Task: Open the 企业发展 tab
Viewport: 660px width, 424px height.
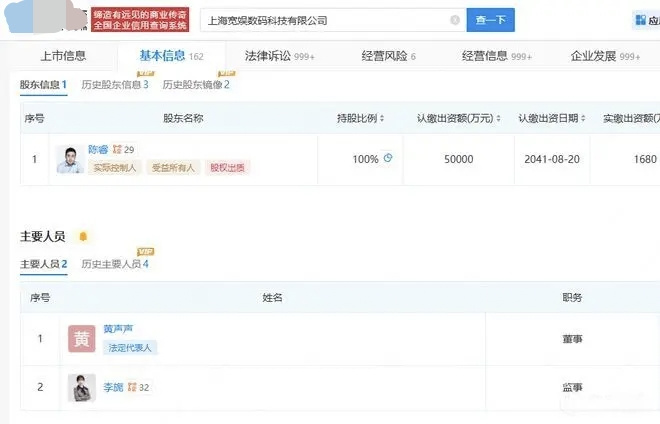Action: click(605, 56)
